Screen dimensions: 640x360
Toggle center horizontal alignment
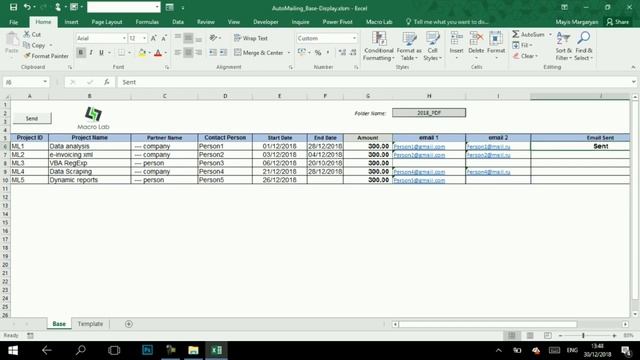[x=188, y=52]
